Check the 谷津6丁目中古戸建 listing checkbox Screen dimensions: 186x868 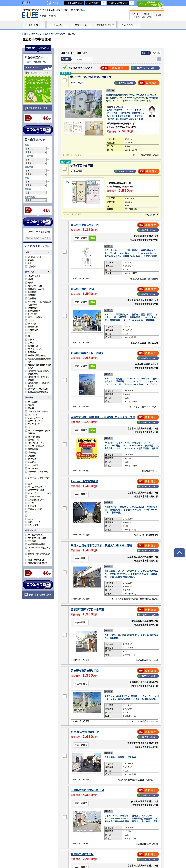click(x=65, y=169)
